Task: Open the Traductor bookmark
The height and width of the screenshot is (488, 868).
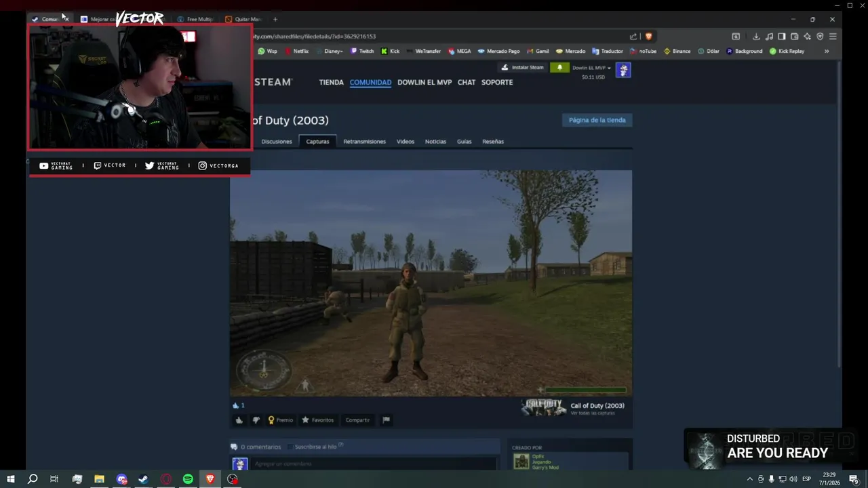Action: (607, 52)
